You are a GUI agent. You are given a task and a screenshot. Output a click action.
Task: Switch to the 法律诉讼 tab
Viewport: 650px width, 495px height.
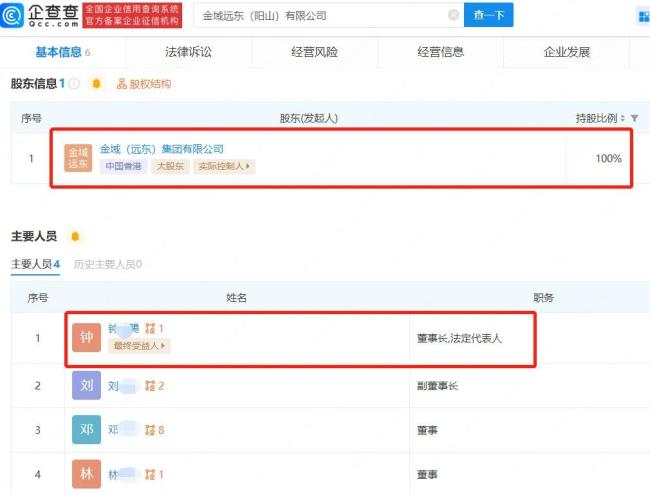[x=189, y=52]
